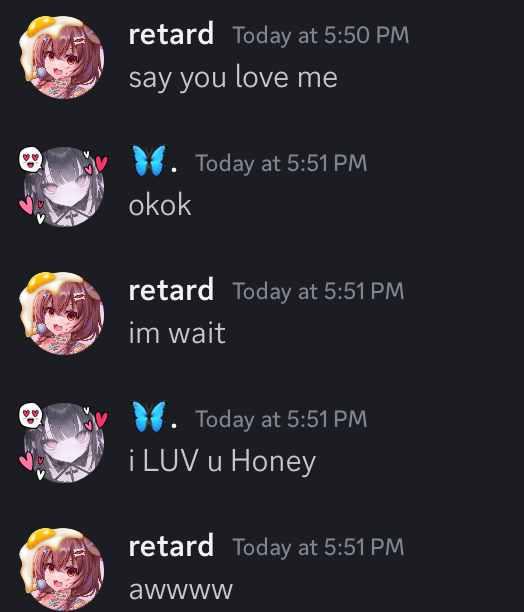This screenshot has height=612, width=524.
Task: Click timestamp of the 'okok' message
Action: (x=281, y=163)
